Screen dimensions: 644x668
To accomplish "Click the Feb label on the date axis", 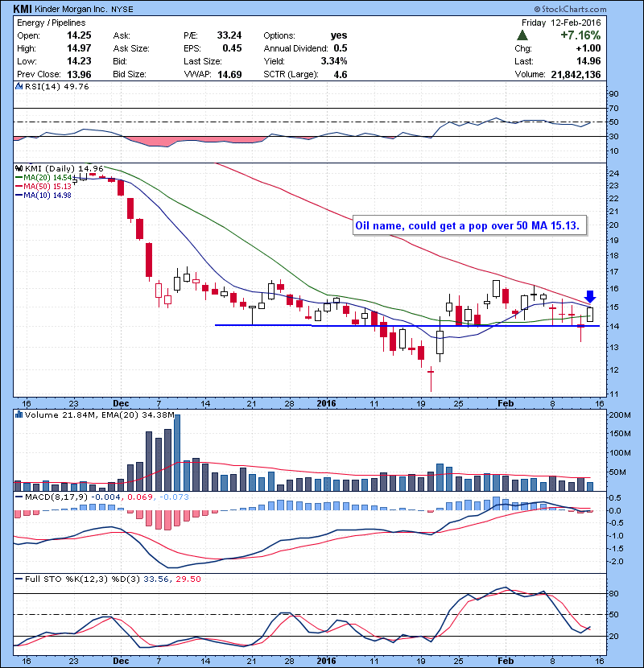I will click(x=504, y=402).
